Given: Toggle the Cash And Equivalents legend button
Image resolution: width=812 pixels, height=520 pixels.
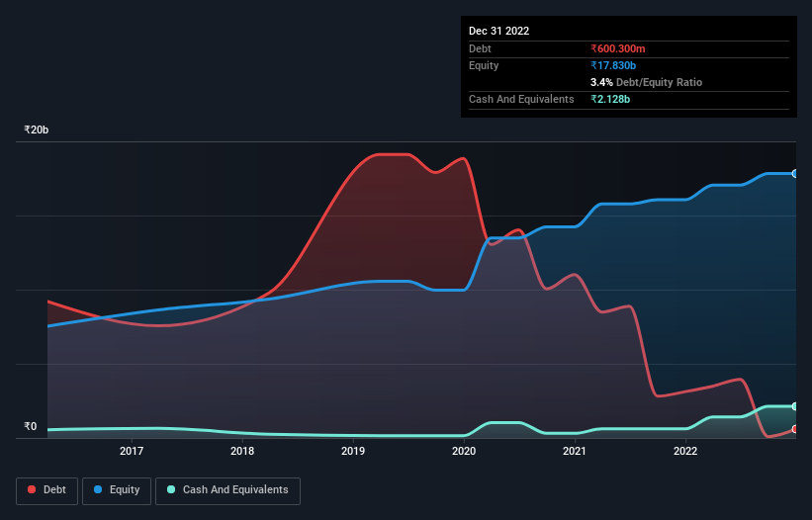Looking at the screenshot, I should pyautogui.click(x=227, y=490).
